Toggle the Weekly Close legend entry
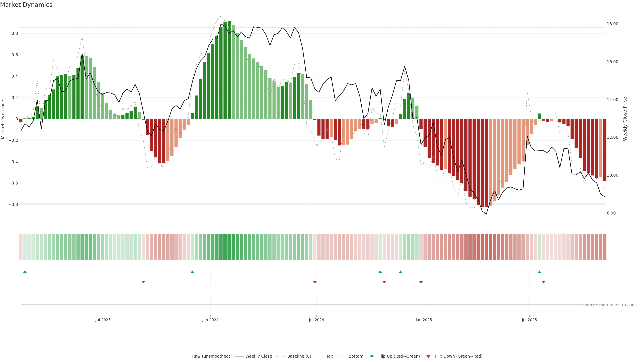This screenshot has width=644, height=362. (x=258, y=356)
